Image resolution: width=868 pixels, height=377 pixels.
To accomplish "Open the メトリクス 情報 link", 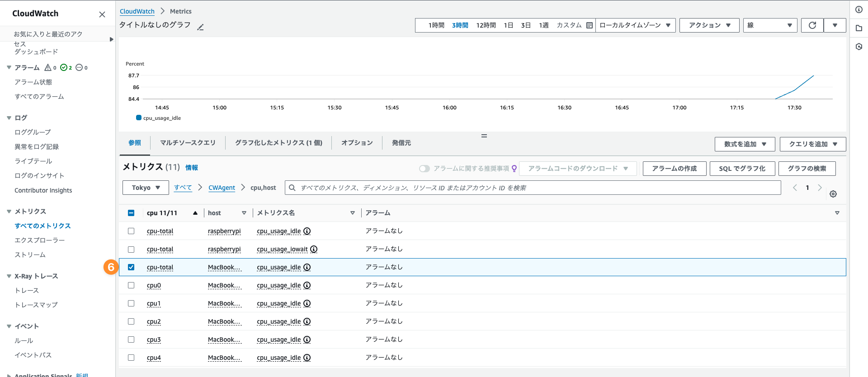I will (x=192, y=168).
